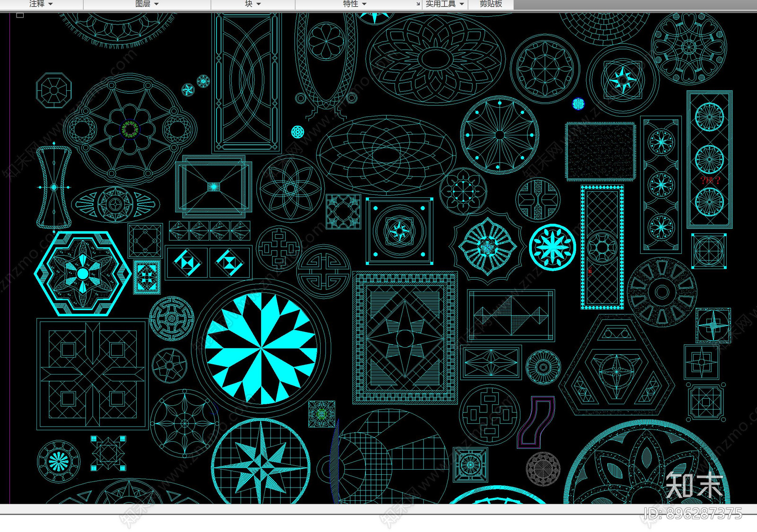Select the small square knot-pattern tile
Viewport: 757px width, 532px height.
(343, 211)
